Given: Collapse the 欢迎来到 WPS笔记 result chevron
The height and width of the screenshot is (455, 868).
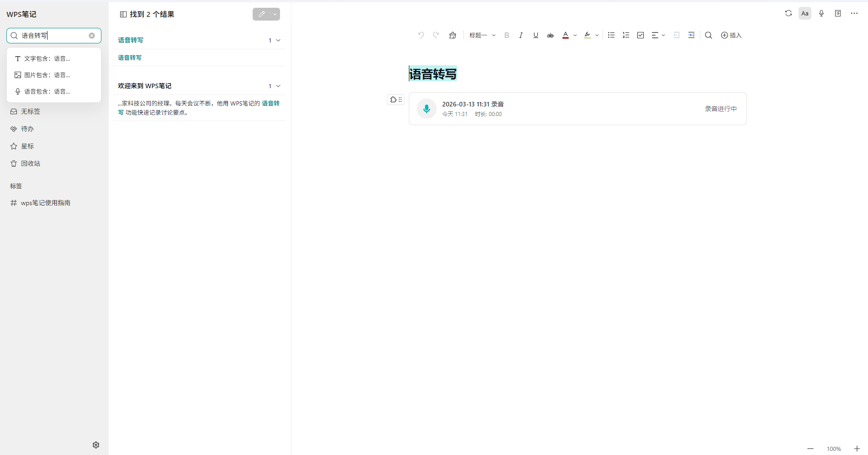Looking at the screenshot, I should (278, 86).
